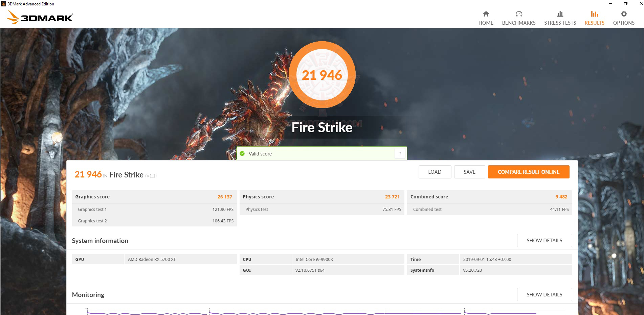This screenshot has width=644, height=315.
Task: Select the Graphics score 26 137 value
Action: pyautogui.click(x=224, y=196)
